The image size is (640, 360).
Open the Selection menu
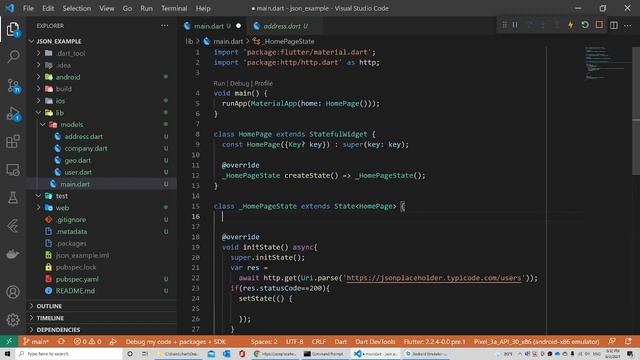[x=76, y=8]
